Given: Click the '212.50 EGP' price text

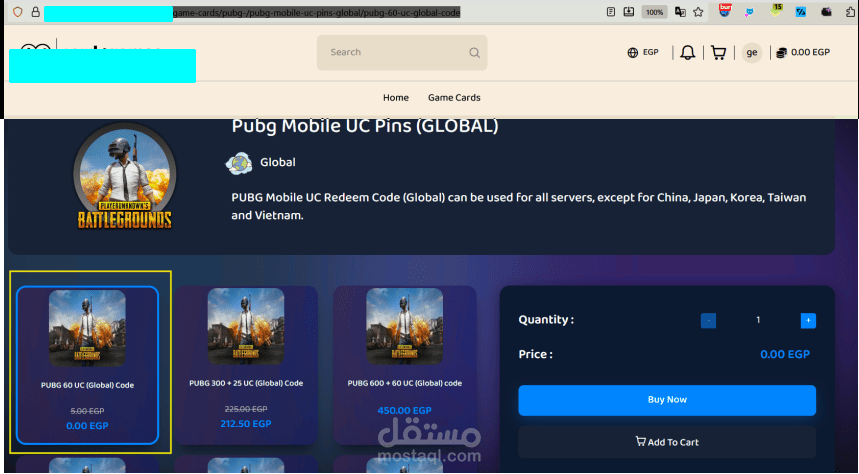Looking at the screenshot, I should [246, 424].
